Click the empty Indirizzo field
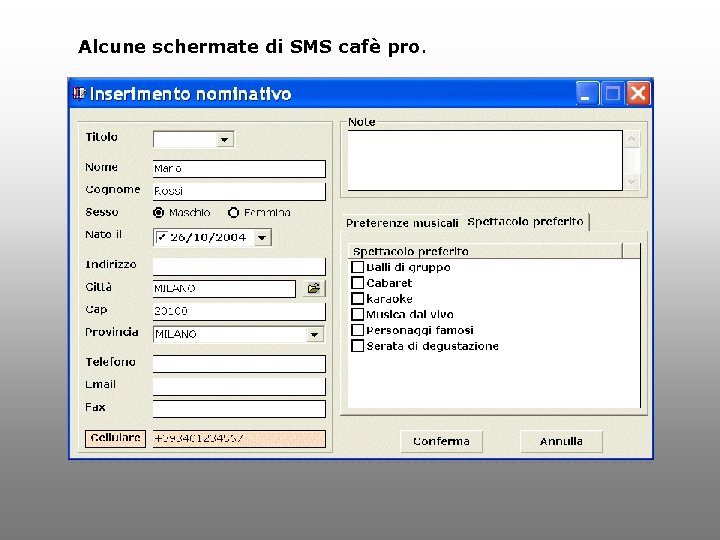Image resolution: width=720 pixels, height=540 pixels. pos(239,266)
